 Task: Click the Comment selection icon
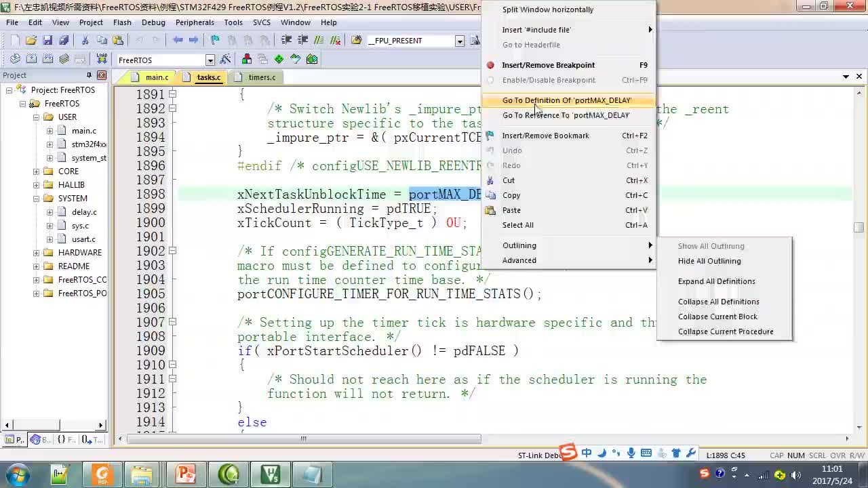click(x=319, y=41)
